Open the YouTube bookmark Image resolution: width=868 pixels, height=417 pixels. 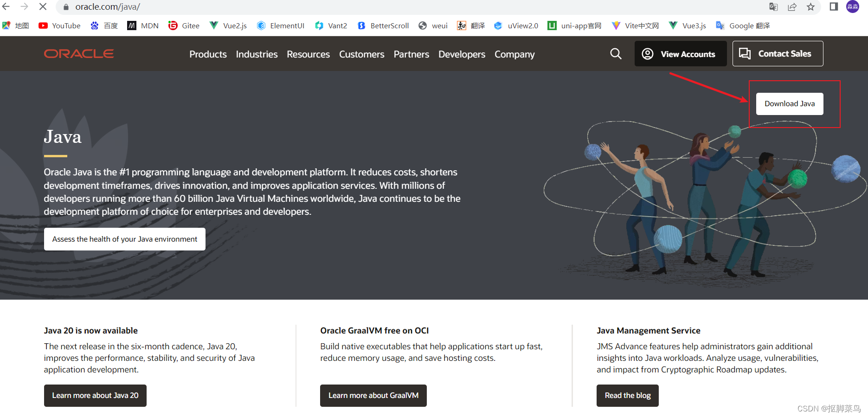click(59, 26)
